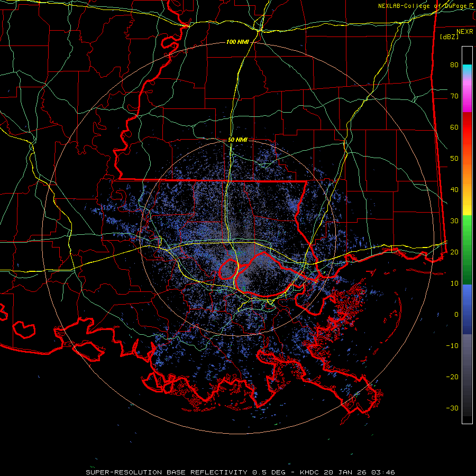The width and height of the screenshot is (476, 476).
Task: Click the 20 dBZ scale value
Action: (454, 252)
